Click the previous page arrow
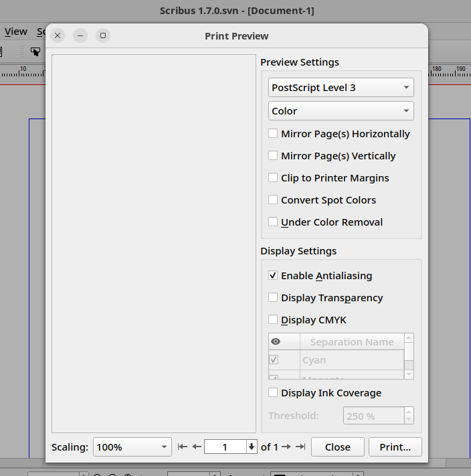 click(x=197, y=447)
